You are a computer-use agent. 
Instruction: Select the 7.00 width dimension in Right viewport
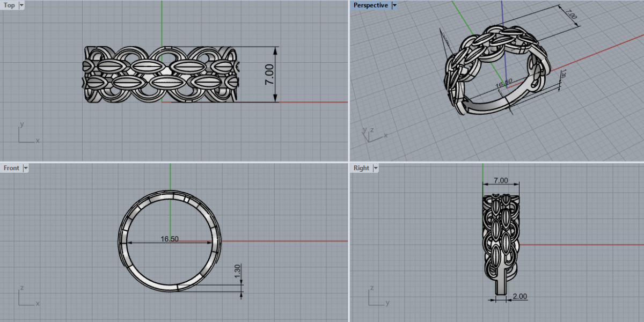pyautogui.click(x=501, y=179)
